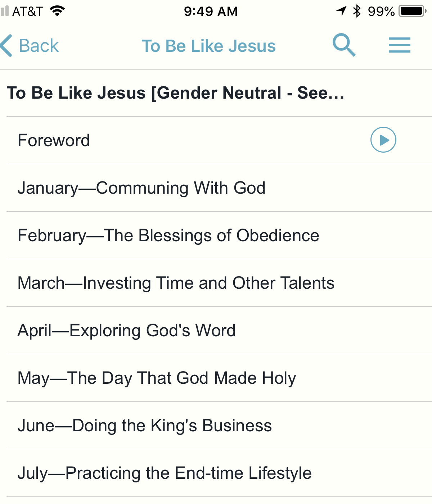Open July—Practicing the End-time Lifestyle

tap(219, 473)
